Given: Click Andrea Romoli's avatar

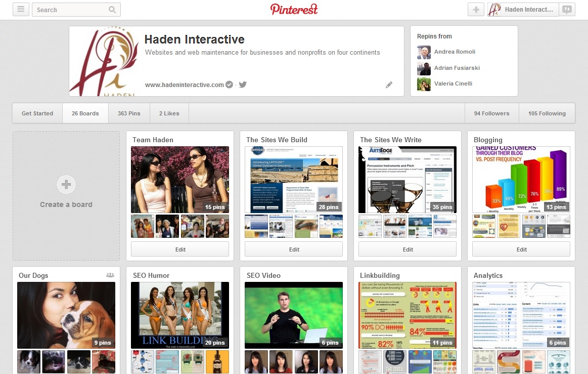Looking at the screenshot, I should pos(424,52).
